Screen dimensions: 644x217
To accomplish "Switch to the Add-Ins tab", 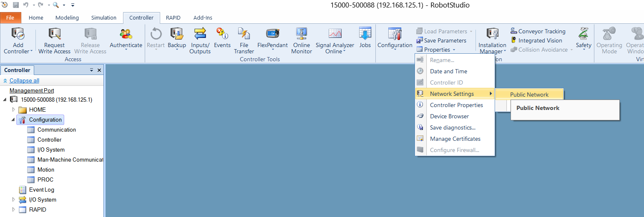I will [x=203, y=17].
